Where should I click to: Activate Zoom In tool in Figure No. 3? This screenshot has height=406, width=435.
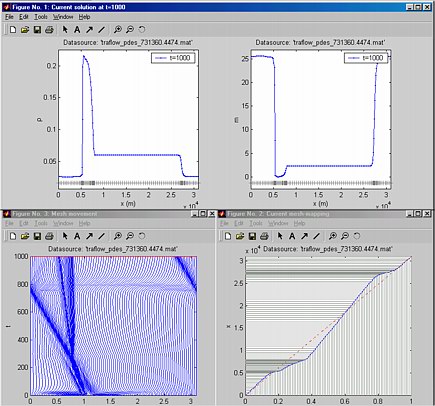117,236
